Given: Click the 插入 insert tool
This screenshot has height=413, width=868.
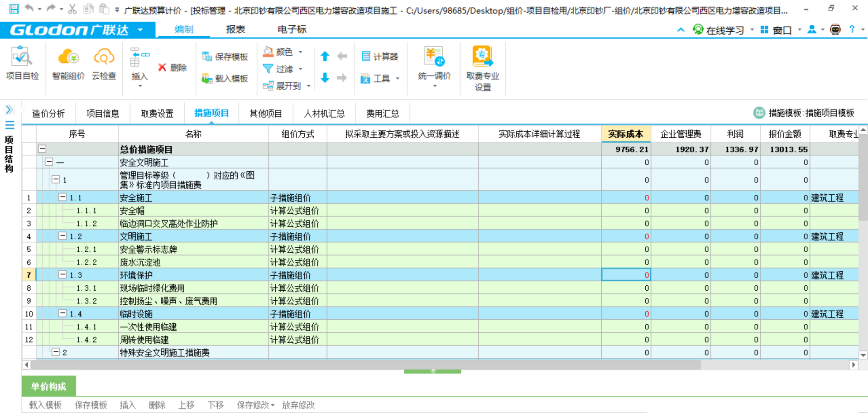Looking at the screenshot, I should tap(139, 67).
